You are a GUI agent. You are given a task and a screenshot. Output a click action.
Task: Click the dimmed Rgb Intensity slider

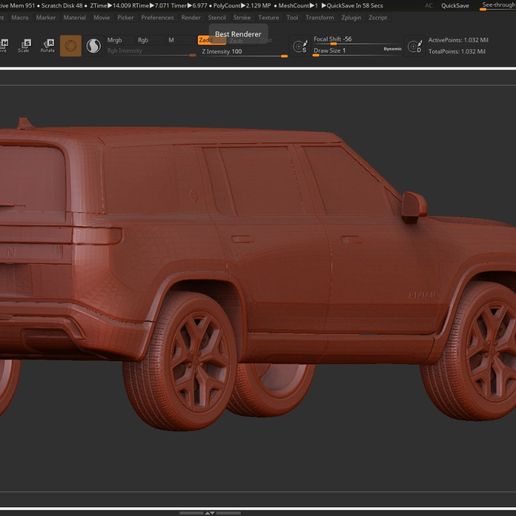pos(151,52)
